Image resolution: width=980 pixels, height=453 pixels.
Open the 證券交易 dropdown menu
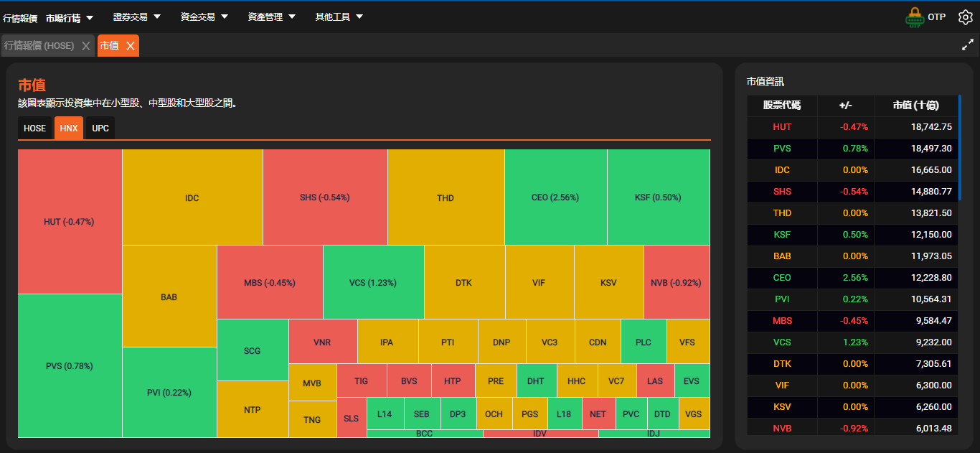136,17
